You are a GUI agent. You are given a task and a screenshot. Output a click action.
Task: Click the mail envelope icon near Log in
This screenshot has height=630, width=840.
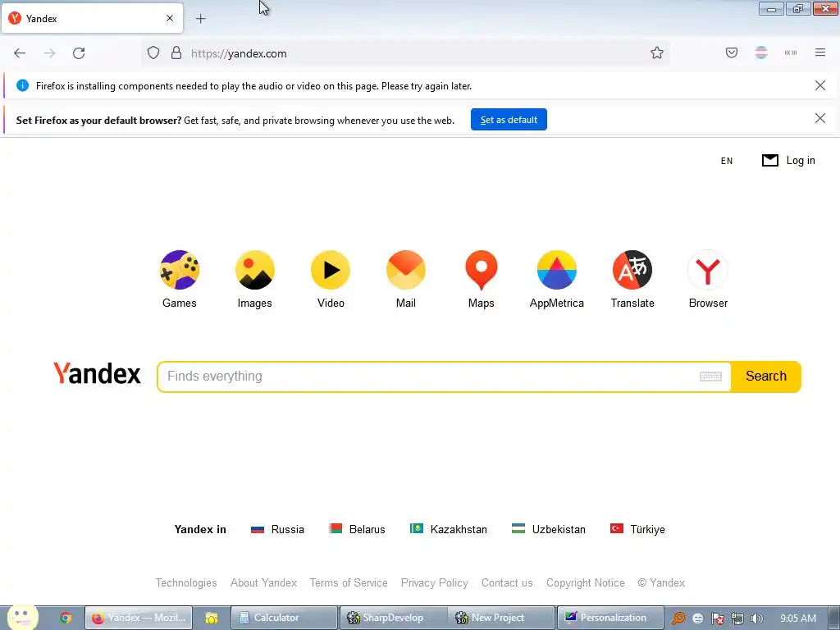pyautogui.click(x=769, y=160)
